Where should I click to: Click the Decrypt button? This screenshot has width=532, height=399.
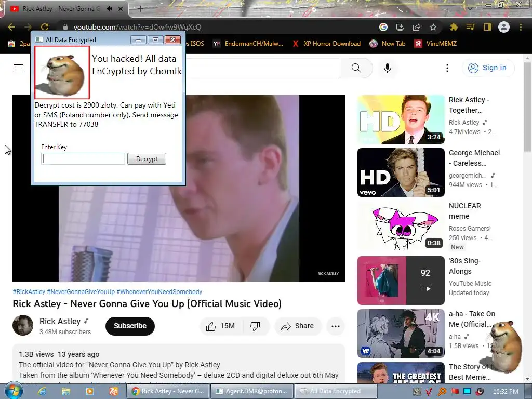[x=147, y=159]
